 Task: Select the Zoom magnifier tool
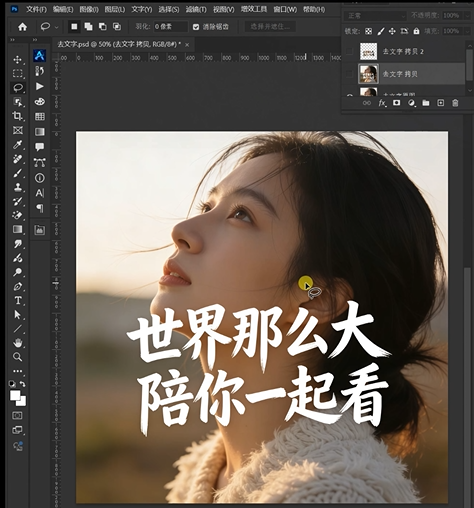[17, 357]
